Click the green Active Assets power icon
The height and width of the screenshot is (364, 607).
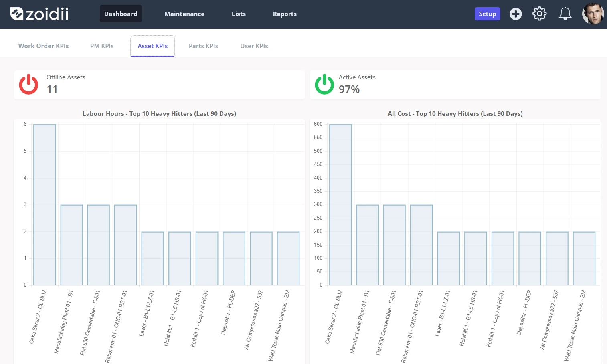pyautogui.click(x=324, y=84)
